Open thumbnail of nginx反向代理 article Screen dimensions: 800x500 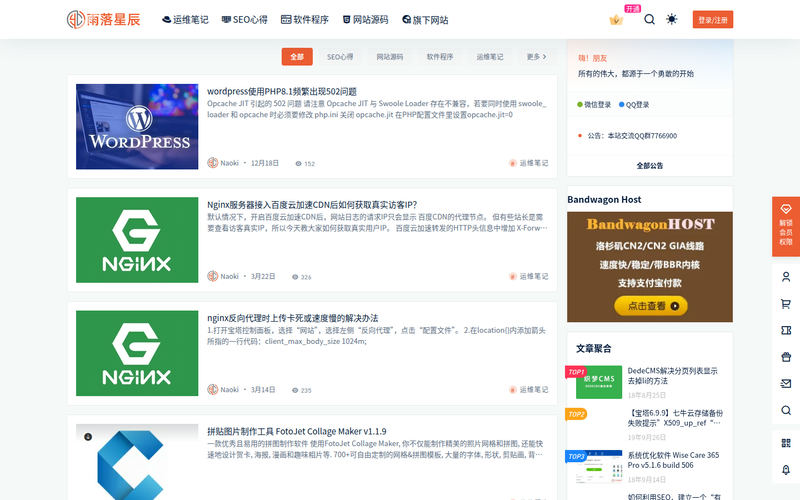[x=137, y=353]
